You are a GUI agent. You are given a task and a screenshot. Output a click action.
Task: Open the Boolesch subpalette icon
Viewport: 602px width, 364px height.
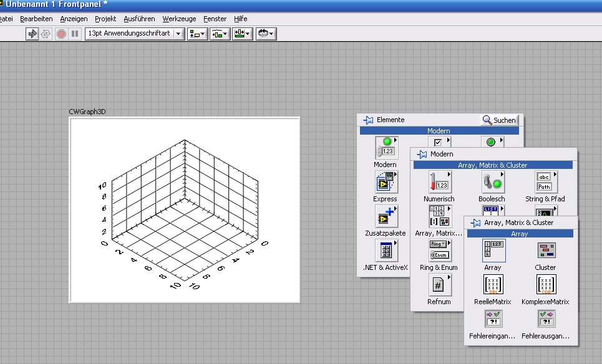493,182
